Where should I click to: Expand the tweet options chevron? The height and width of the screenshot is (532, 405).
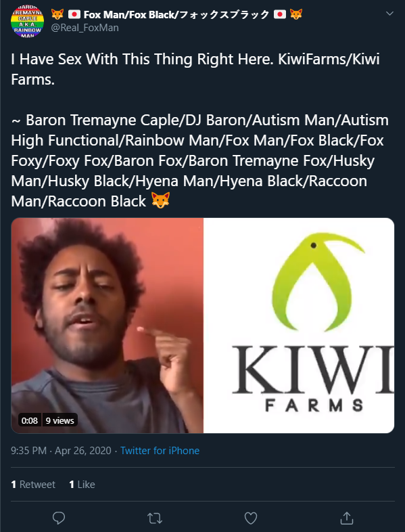389,14
